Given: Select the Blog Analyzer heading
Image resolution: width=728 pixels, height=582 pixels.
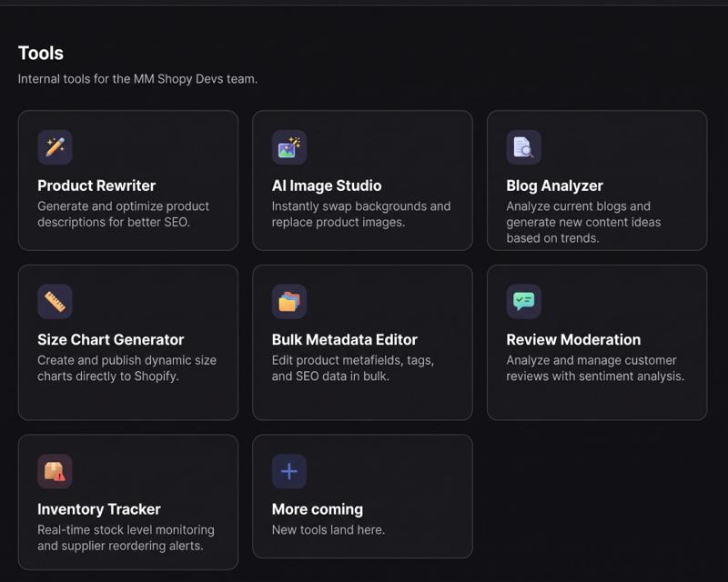Looking at the screenshot, I should coord(554,186).
